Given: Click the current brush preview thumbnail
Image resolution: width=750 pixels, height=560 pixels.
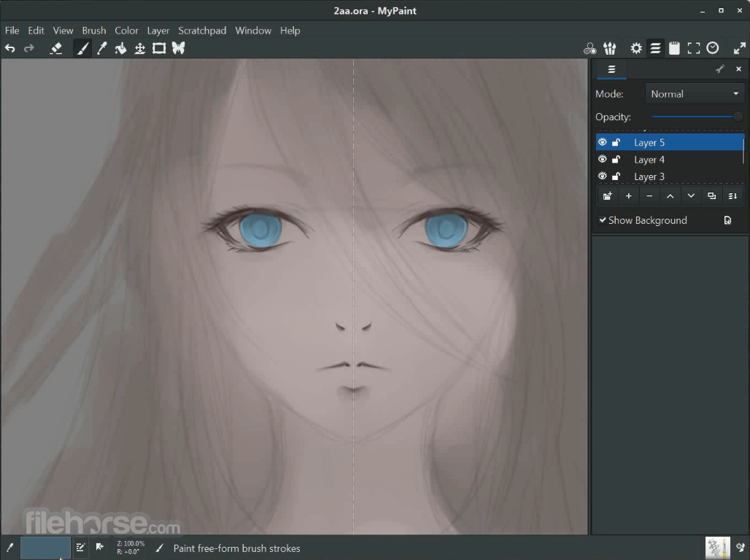Looking at the screenshot, I should point(717,548).
